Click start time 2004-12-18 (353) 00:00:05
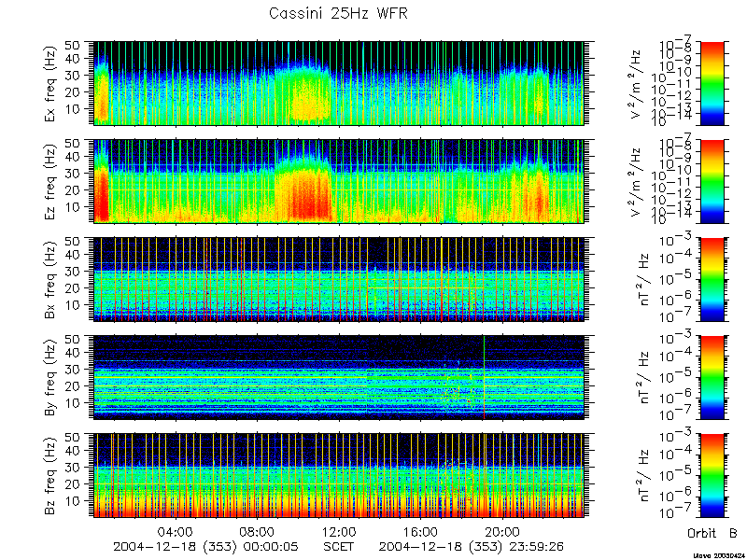This screenshot has height=560, width=747. pyautogui.click(x=205, y=547)
